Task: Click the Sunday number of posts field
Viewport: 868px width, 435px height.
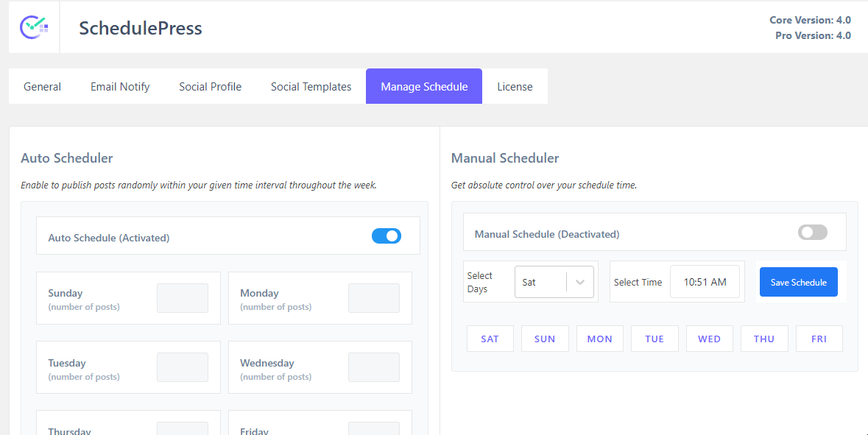Action: tap(182, 298)
